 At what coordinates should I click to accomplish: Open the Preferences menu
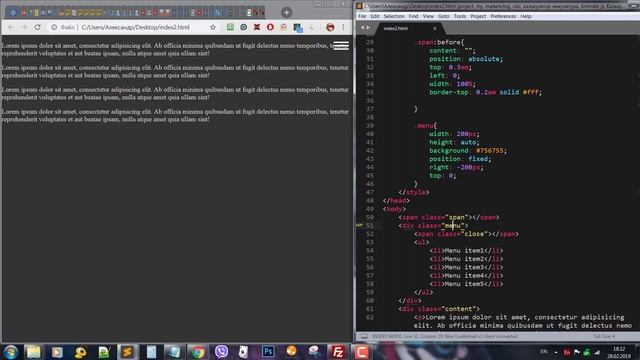[503, 16]
